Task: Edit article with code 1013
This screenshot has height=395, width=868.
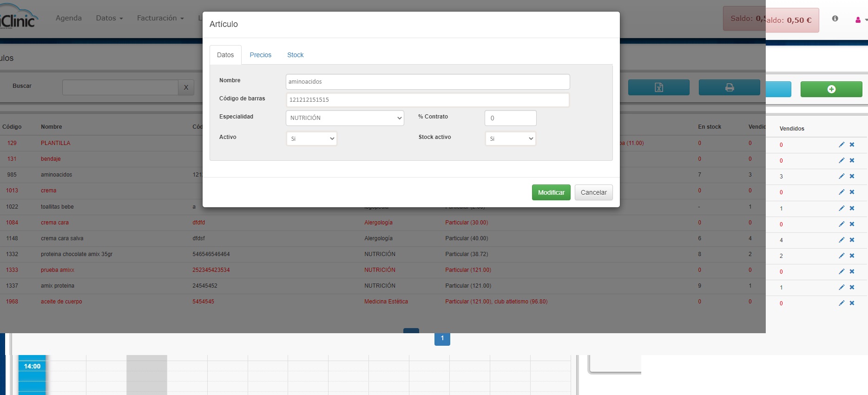Action: (x=842, y=192)
